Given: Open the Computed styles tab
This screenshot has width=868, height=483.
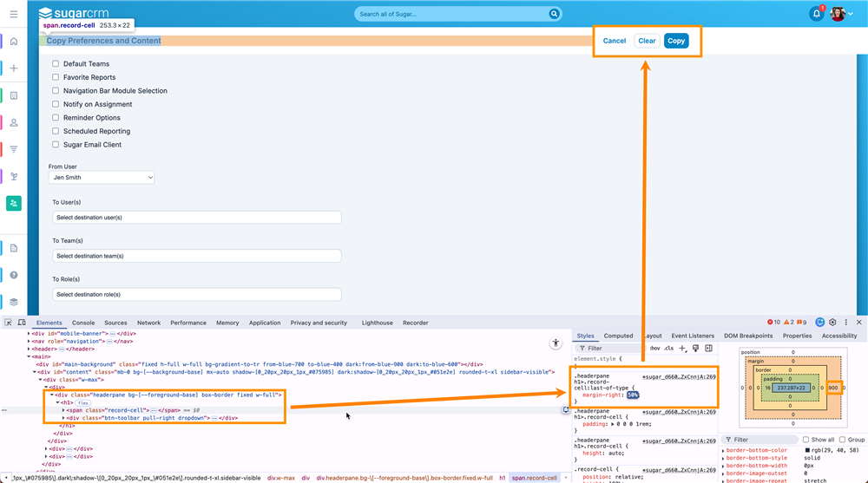Looking at the screenshot, I should pos(618,336).
